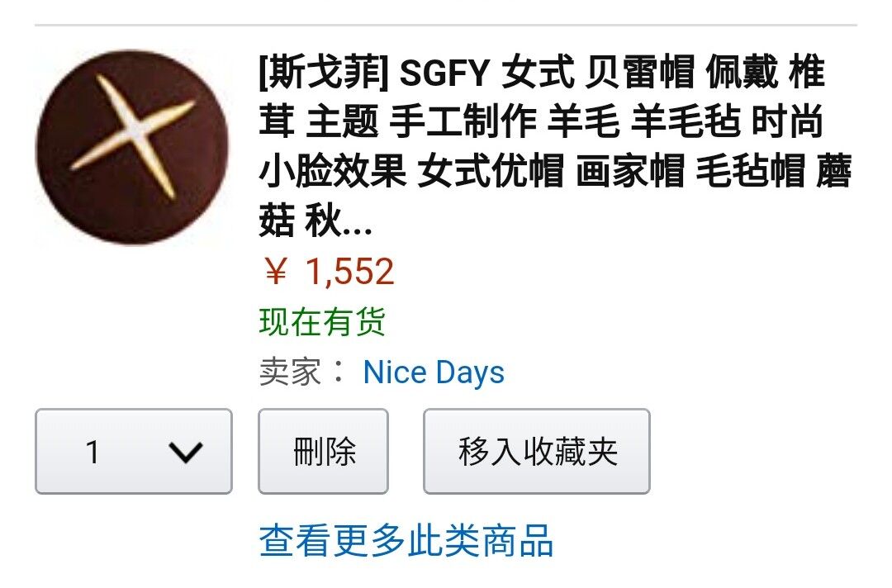
Task: Click the third title line beginning 小脸效果
Action: [555, 171]
